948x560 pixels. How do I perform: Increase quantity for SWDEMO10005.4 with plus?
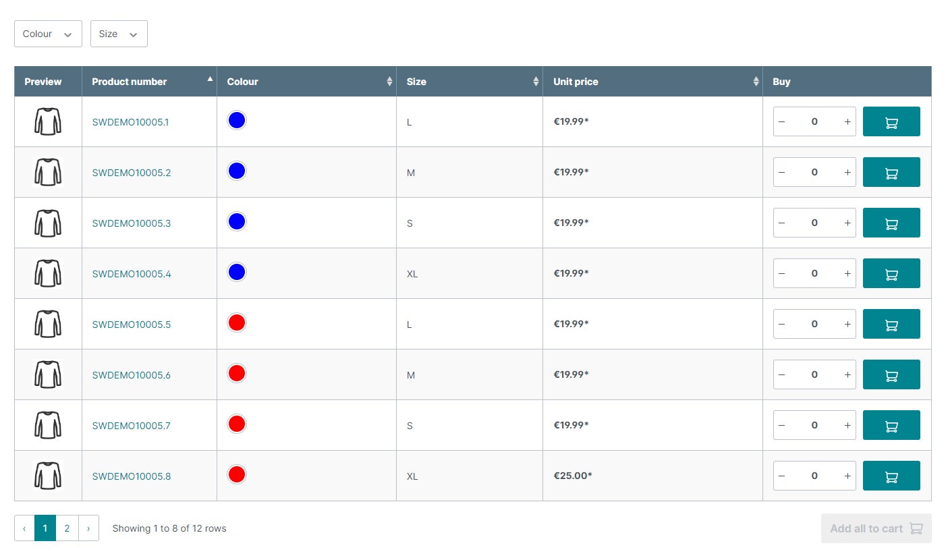pos(847,273)
